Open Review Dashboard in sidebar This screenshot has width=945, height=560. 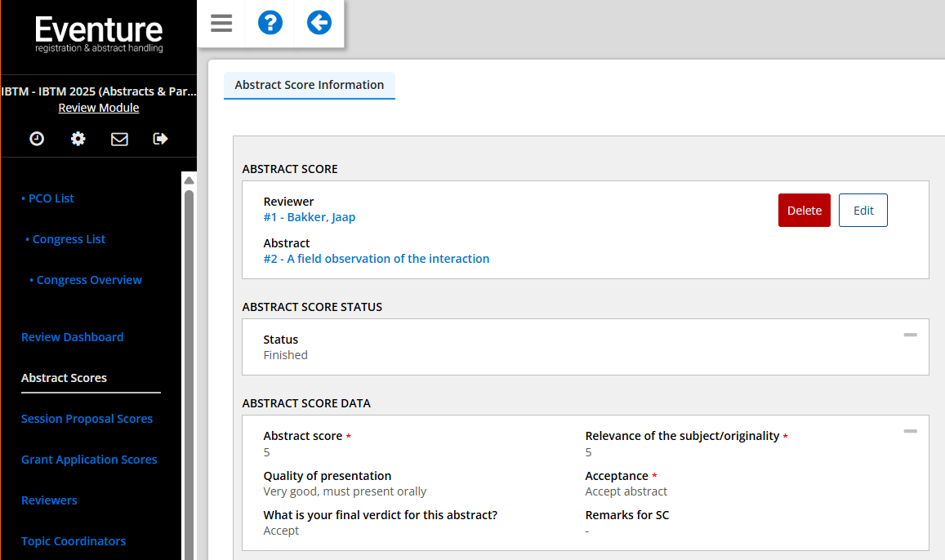[x=72, y=337]
